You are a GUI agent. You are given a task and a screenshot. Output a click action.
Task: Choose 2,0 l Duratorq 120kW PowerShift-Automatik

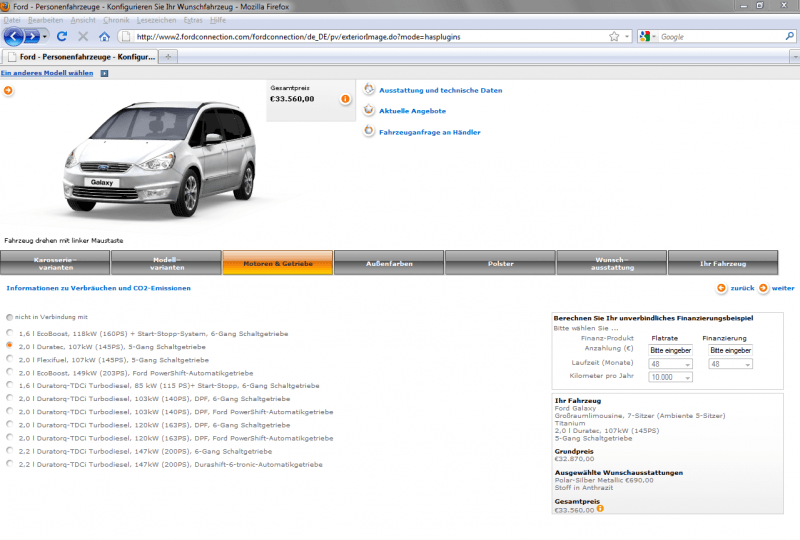[x=10, y=437]
